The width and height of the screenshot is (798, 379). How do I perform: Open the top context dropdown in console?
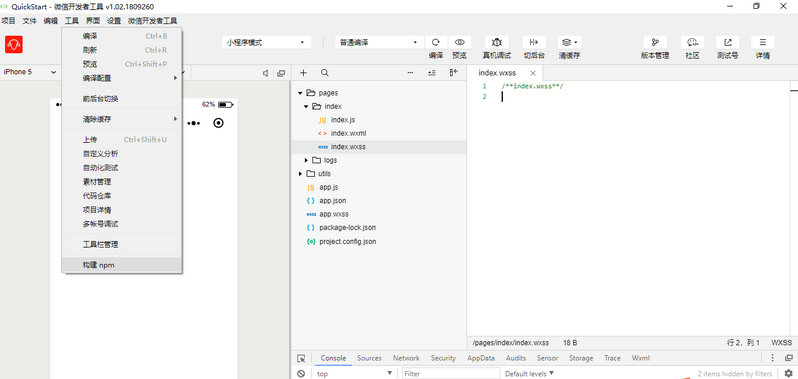pyautogui.click(x=354, y=373)
